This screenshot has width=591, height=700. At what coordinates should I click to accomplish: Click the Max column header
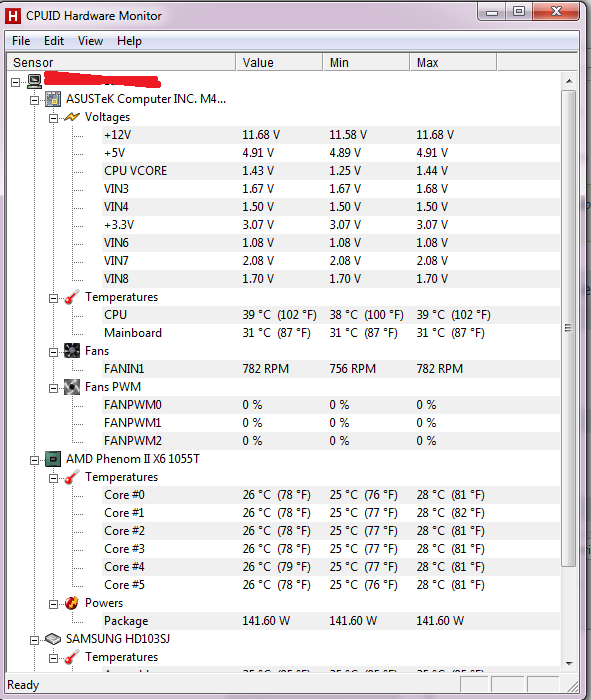[453, 62]
